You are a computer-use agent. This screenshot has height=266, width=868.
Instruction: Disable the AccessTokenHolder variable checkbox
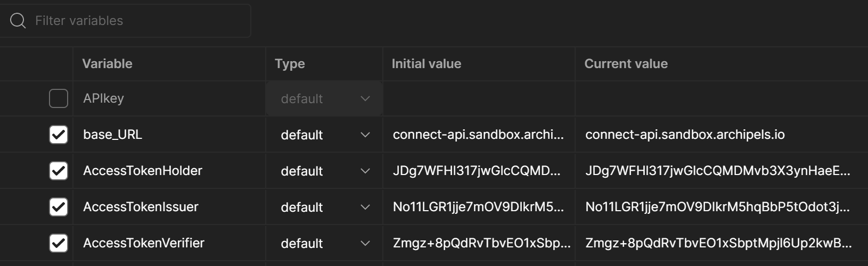59,171
